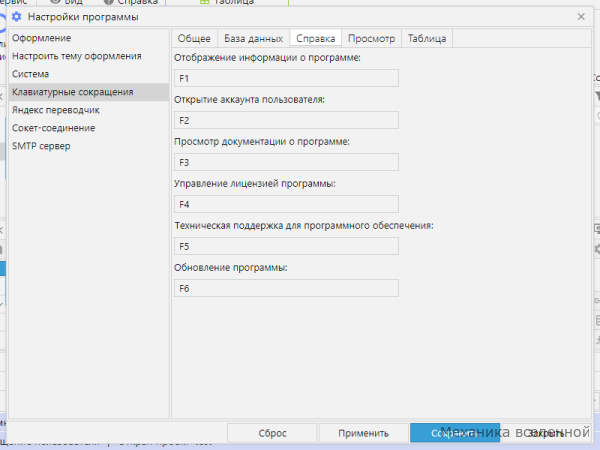Click the Закрыть button
The width and height of the screenshot is (600, 450).
pos(546,433)
